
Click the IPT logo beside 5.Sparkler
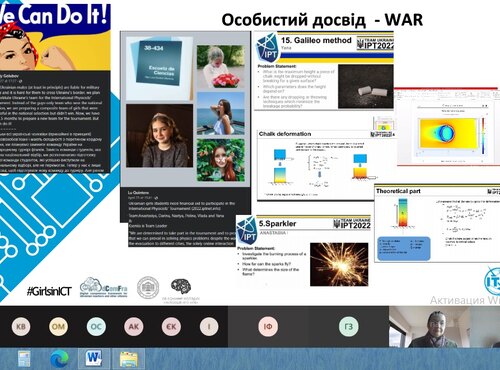click(247, 230)
